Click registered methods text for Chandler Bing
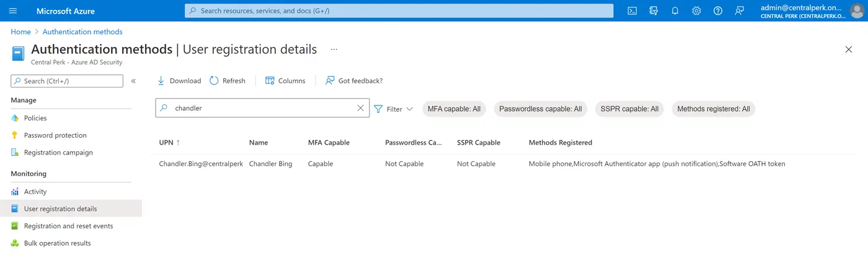This screenshot has height=260, width=868. click(657, 164)
